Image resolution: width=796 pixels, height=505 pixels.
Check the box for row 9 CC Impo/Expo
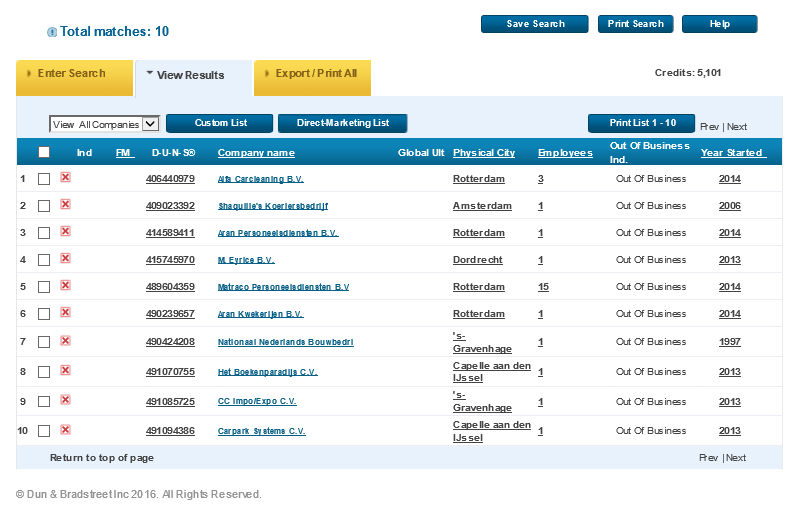[x=44, y=401]
